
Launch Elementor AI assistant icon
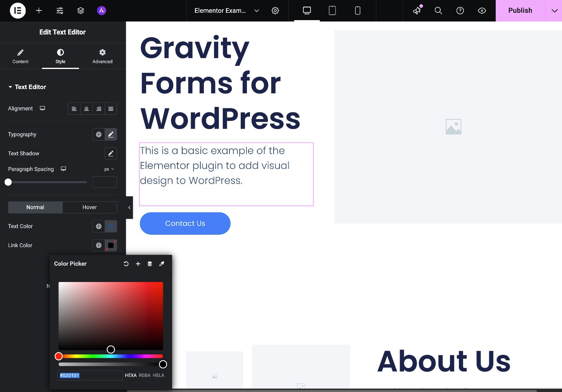pos(101,10)
